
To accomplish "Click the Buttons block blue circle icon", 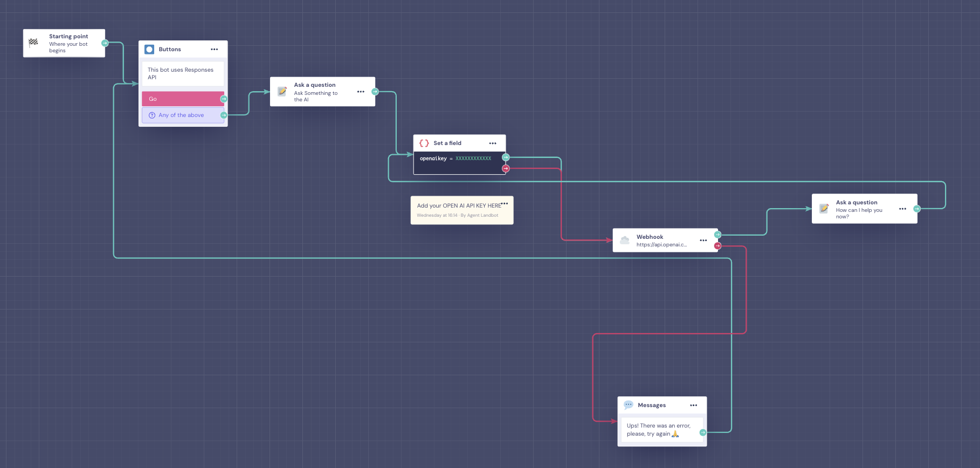I will pyautogui.click(x=149, y=49).
